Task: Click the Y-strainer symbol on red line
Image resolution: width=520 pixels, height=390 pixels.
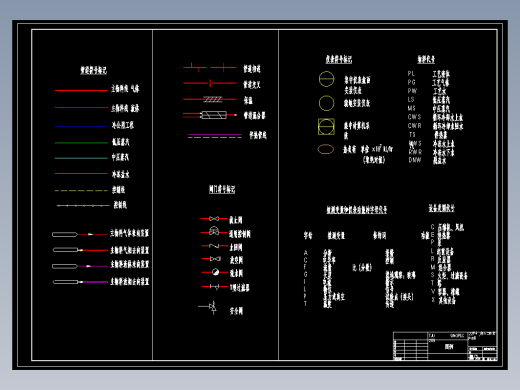Action: (215, 286)
